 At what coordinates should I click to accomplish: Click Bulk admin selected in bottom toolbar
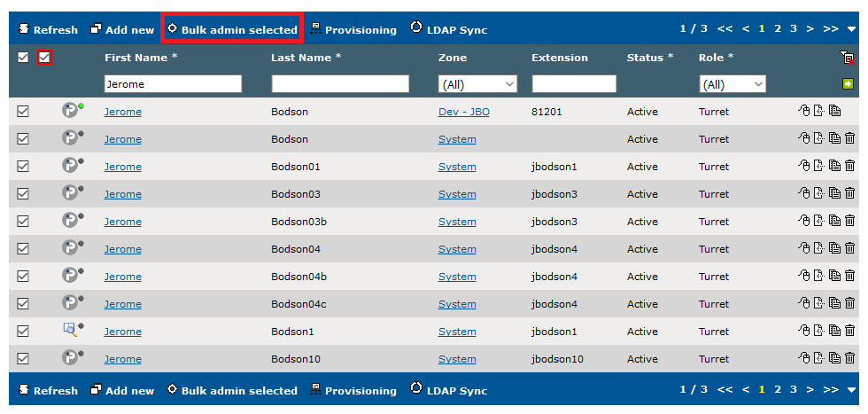click(232, 390)
